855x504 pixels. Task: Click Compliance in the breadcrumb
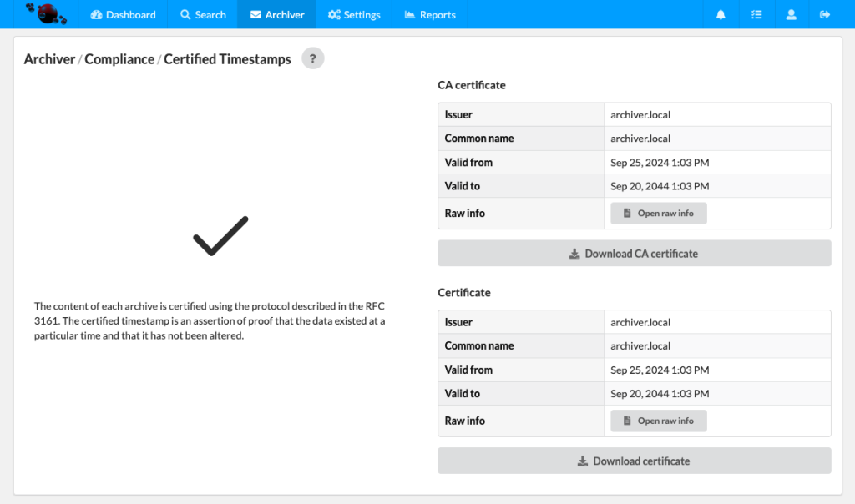pyautogui.click(x=119, y=59)
